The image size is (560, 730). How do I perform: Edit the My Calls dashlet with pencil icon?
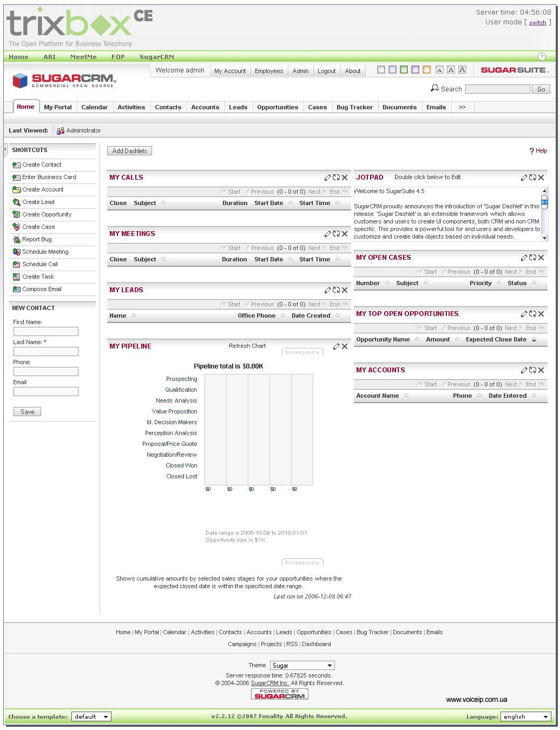point(327,177)
